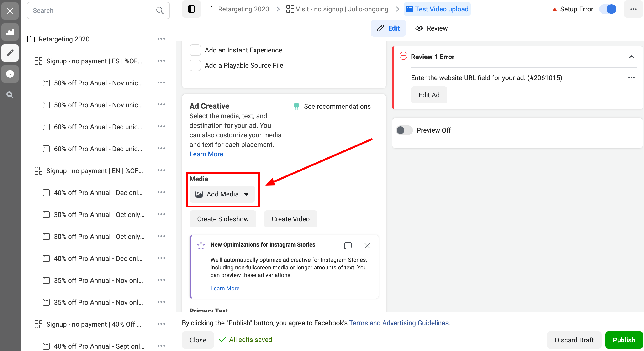Select first 60% off Pro Anual - Dec ad
Viewport: 644px width, 351px height.
click(98, 127)
